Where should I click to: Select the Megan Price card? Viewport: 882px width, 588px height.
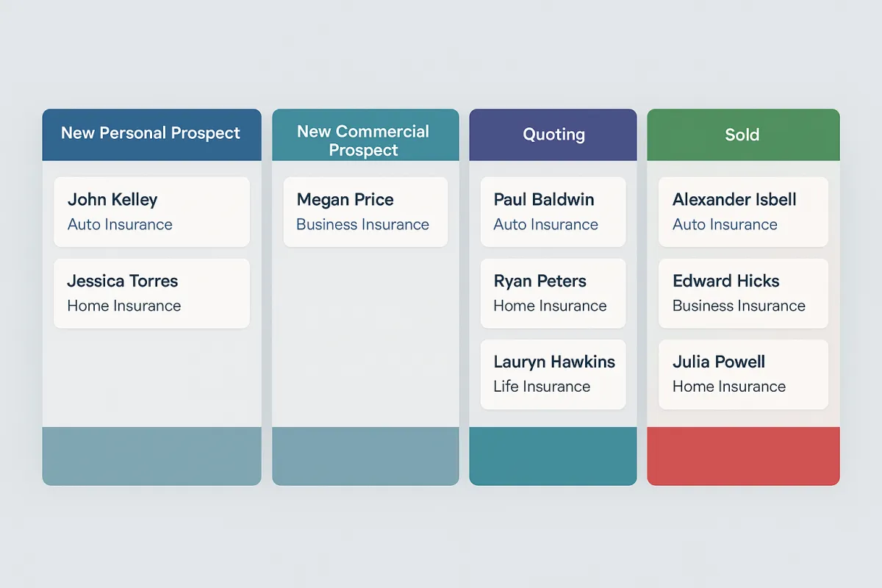click(x=365, y=212)
